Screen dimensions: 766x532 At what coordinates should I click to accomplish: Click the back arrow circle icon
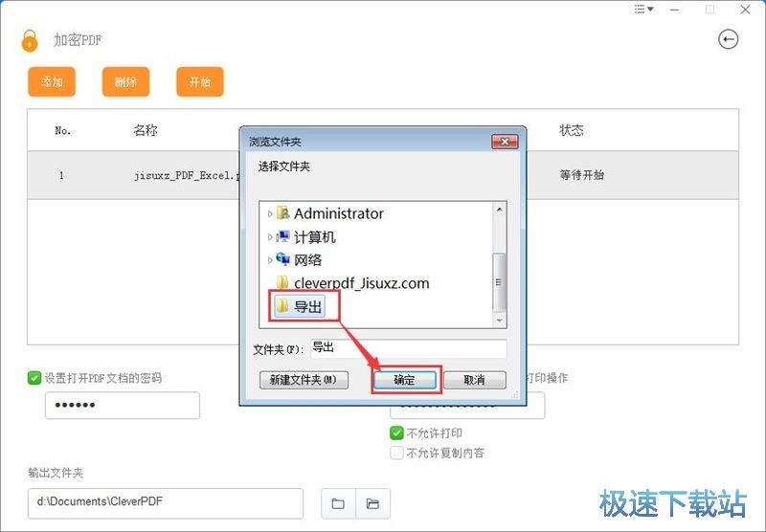728,39
